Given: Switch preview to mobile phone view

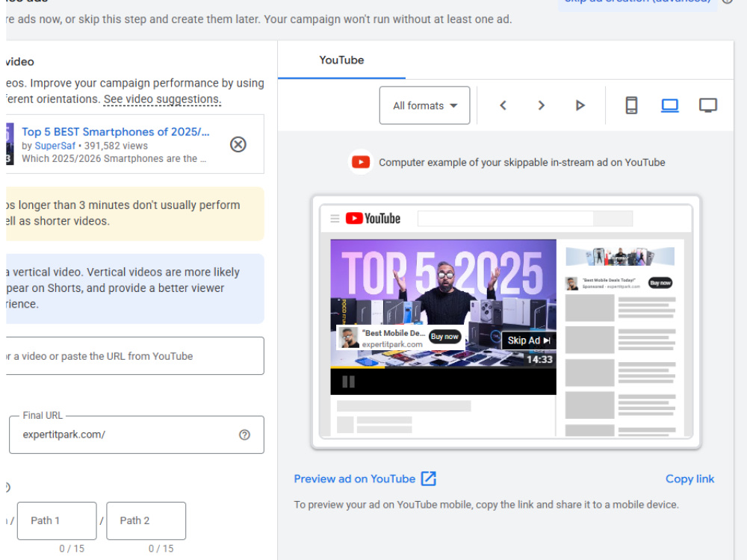Looking at the screenshot, I should tap(631, 105).
